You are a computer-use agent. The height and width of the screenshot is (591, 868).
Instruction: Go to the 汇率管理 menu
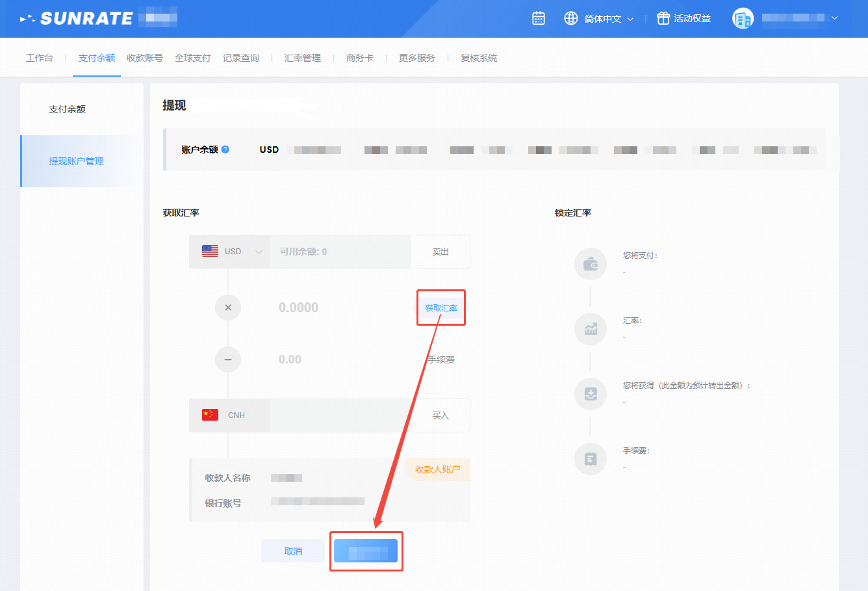click(302, 58)
